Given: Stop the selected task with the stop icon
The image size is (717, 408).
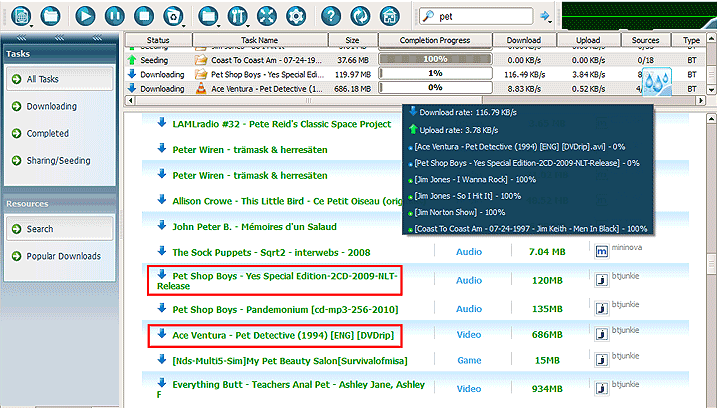Looking at the screenshot, I should (144, 16).
